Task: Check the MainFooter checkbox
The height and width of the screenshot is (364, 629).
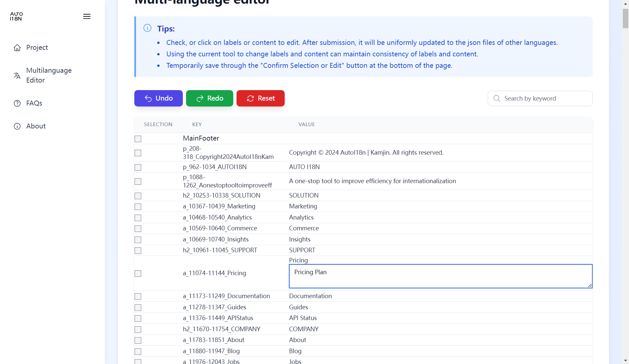Action: pyautogui.click(x=138, y=139)
